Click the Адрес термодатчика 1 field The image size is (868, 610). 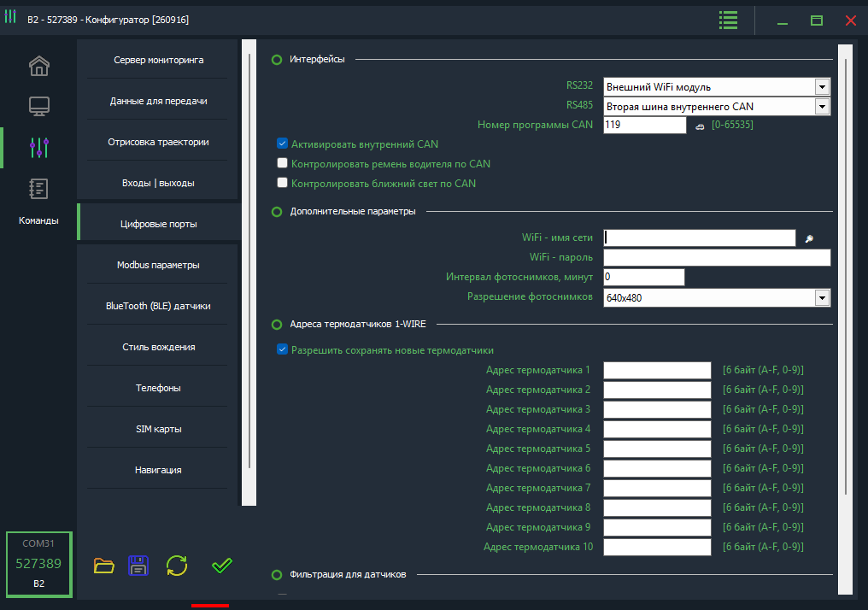pyautogui.click(x=657, y=370)
